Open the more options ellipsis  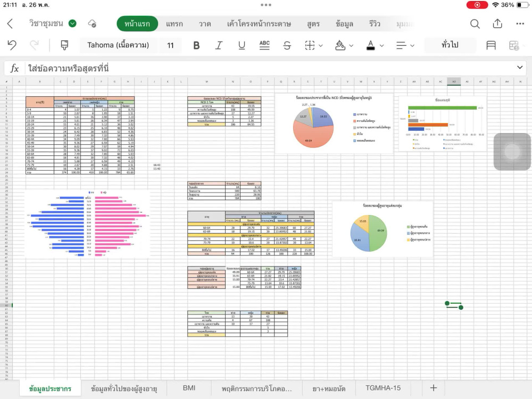click(520, 23)
